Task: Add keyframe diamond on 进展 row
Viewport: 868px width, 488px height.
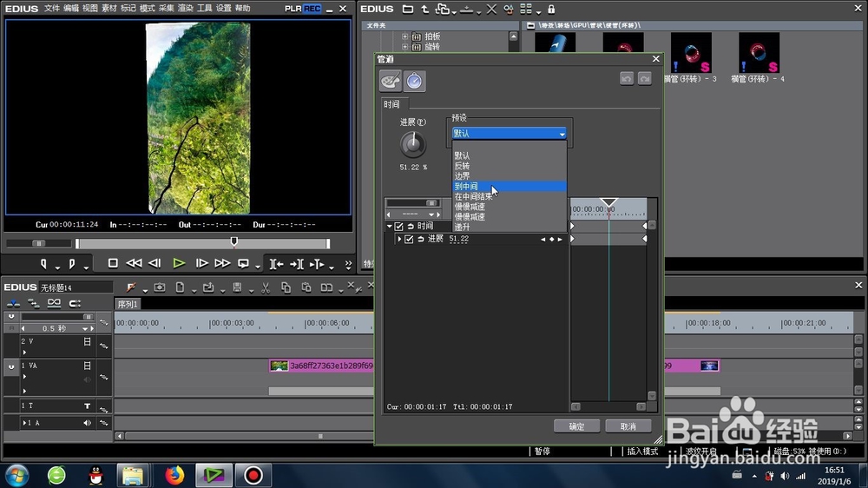Action: (x=551, y=240)
